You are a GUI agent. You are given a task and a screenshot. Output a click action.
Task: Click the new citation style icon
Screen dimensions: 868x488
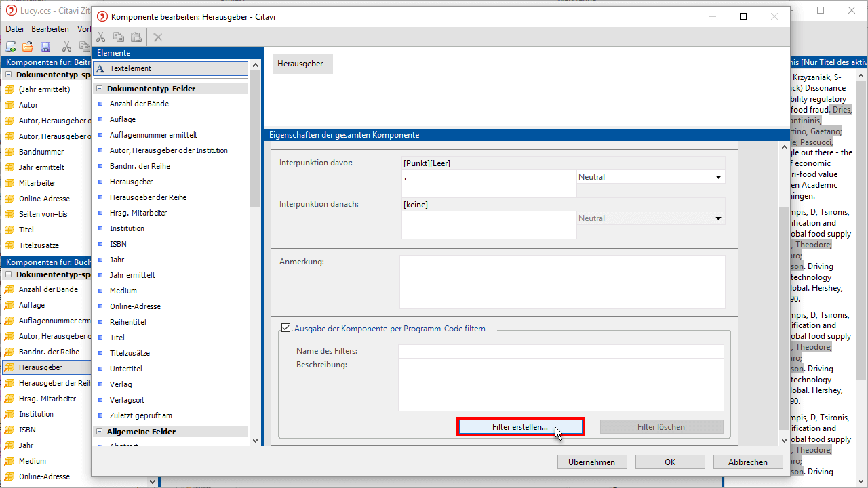coord(10,47)
